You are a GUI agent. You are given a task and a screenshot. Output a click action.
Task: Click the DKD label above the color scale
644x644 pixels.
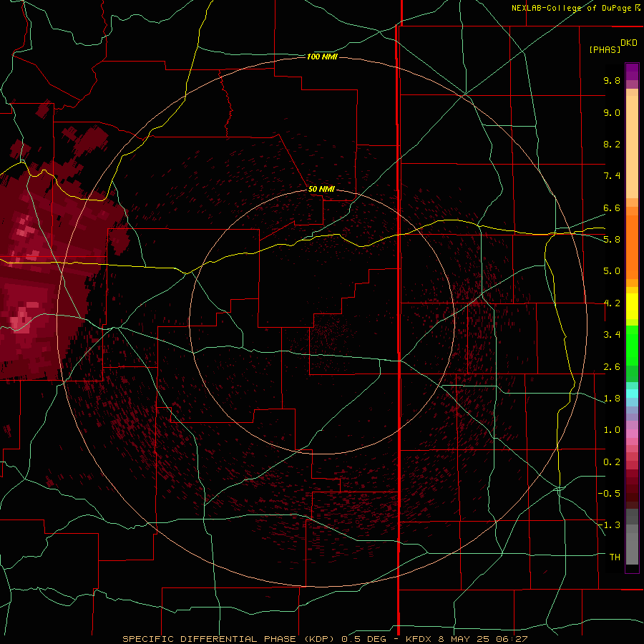pos(629,43)
